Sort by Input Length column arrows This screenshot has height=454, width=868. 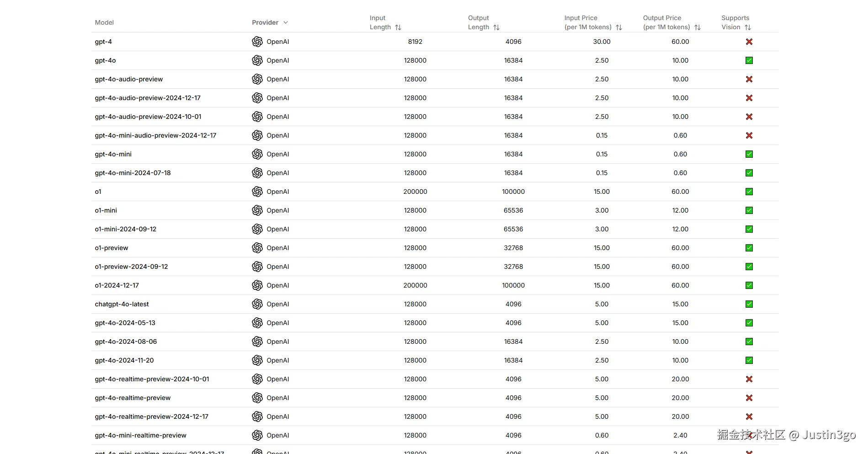398,27
